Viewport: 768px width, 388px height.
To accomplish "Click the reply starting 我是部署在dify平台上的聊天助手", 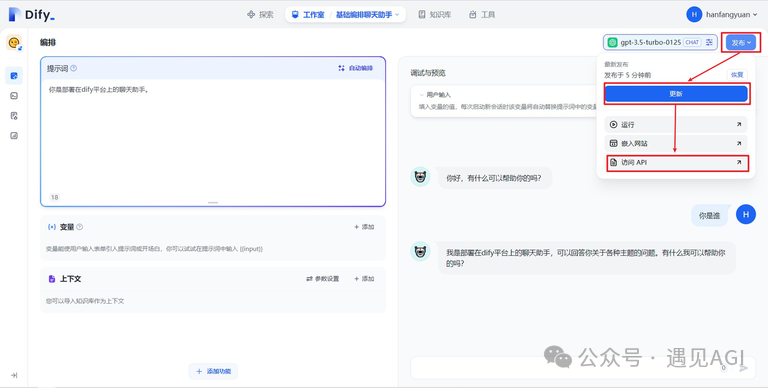I will pyautogui.click(x=585, y=258).
